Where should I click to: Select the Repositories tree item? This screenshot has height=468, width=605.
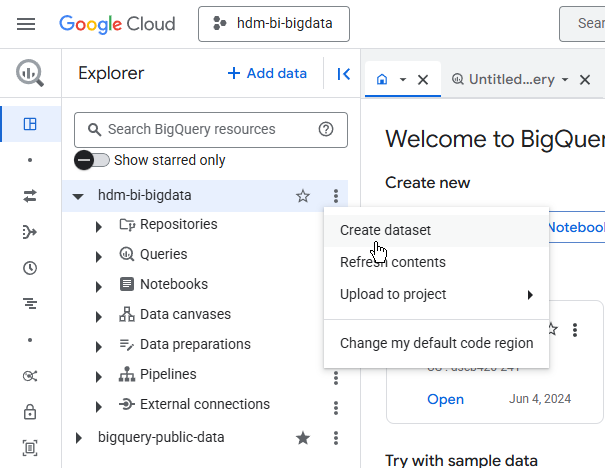tap(179, 224)
